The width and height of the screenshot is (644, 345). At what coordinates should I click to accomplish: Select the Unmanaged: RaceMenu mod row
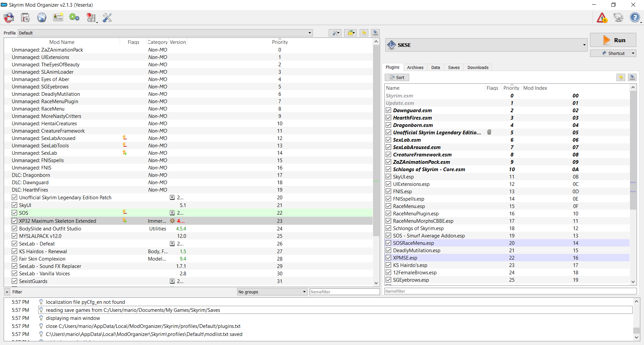click(188, 109)
